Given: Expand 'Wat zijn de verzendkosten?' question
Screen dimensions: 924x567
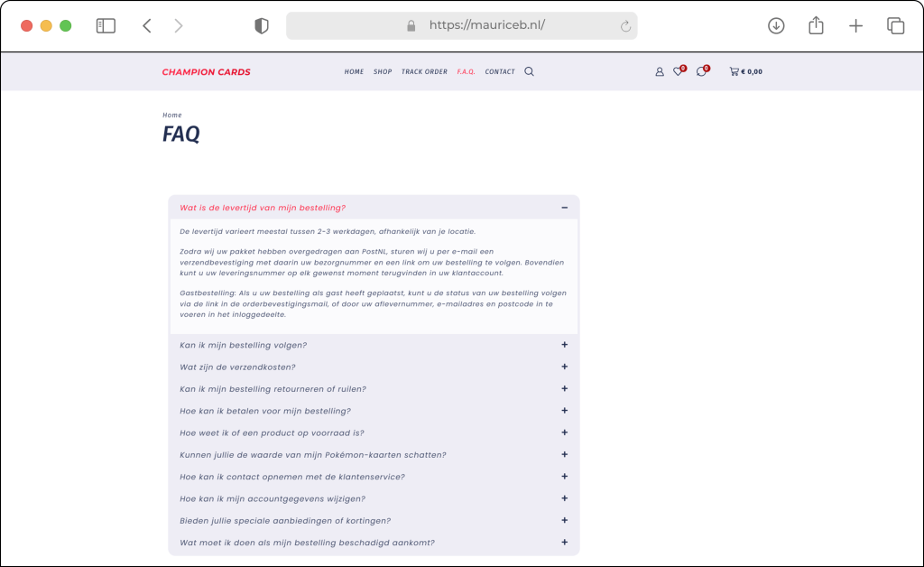Looking at the screenshot, I should [x=374, y=367].
